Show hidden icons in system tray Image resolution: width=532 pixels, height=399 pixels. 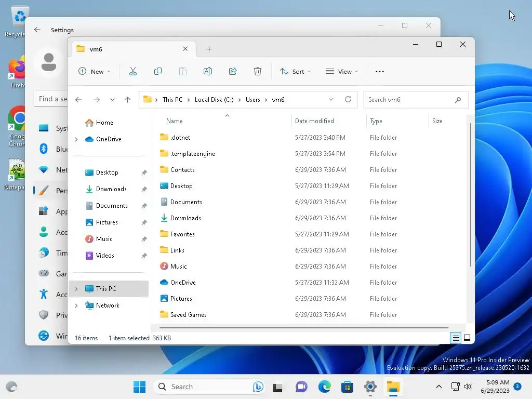(x=438, y=387)
